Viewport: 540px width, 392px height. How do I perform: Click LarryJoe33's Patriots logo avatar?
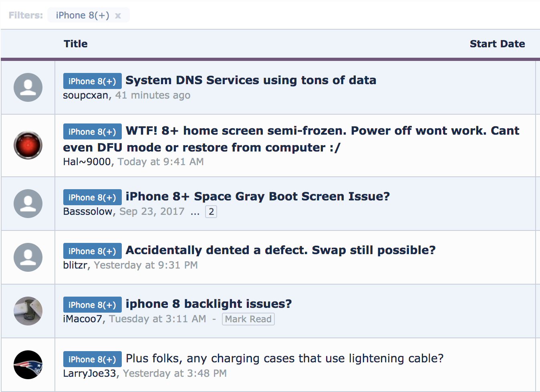click(x=28, y=365)
